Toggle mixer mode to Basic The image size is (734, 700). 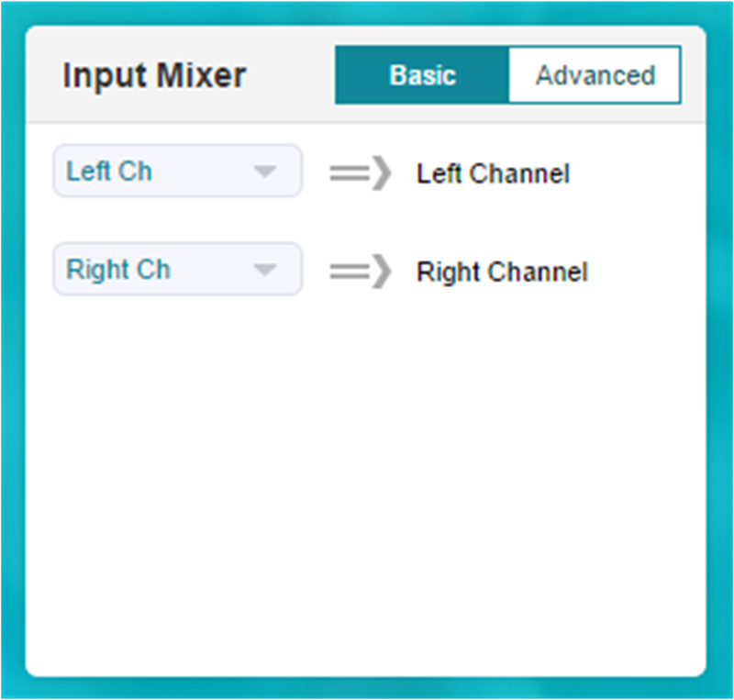pos(422,75)
